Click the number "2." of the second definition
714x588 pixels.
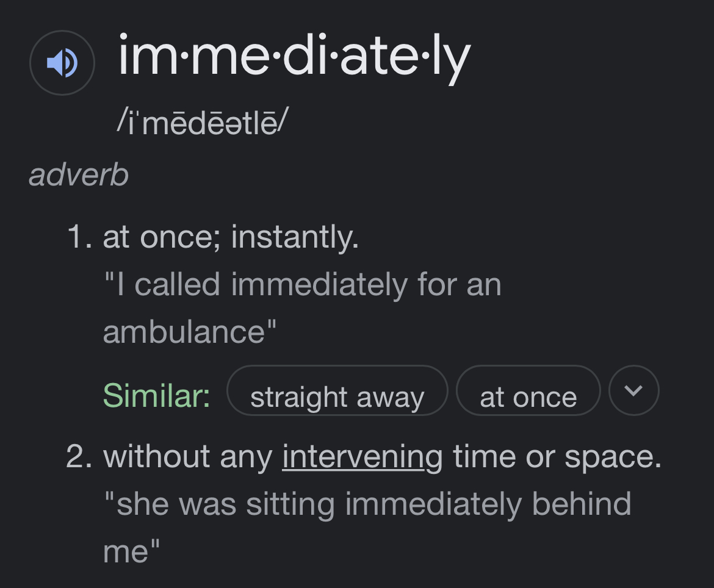[x=79, y=457]
